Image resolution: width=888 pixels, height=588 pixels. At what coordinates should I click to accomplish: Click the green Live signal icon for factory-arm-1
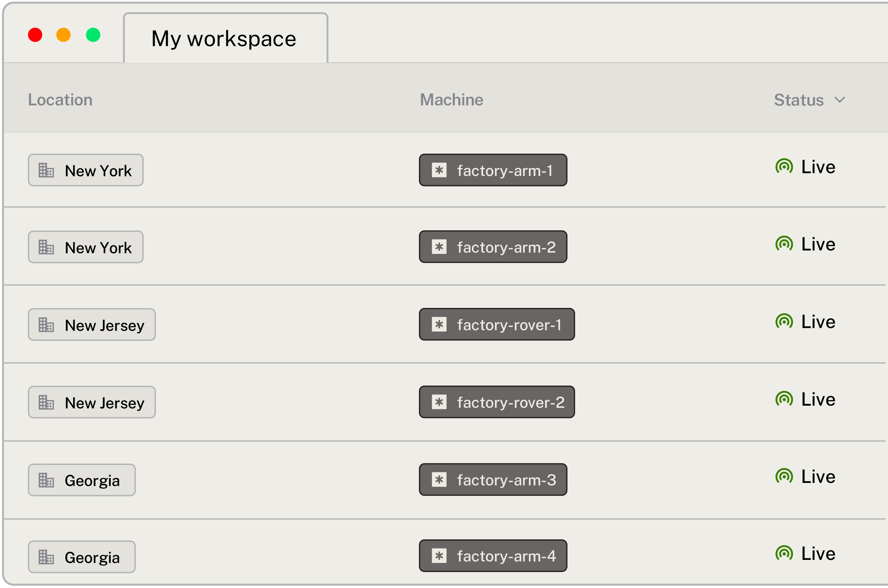point(784,166)
